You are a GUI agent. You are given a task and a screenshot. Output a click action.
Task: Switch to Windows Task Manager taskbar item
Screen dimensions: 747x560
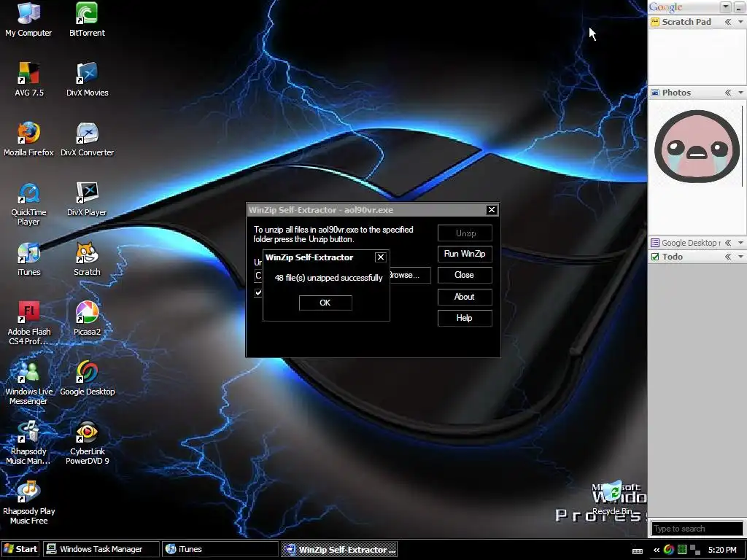click(101, 549)
